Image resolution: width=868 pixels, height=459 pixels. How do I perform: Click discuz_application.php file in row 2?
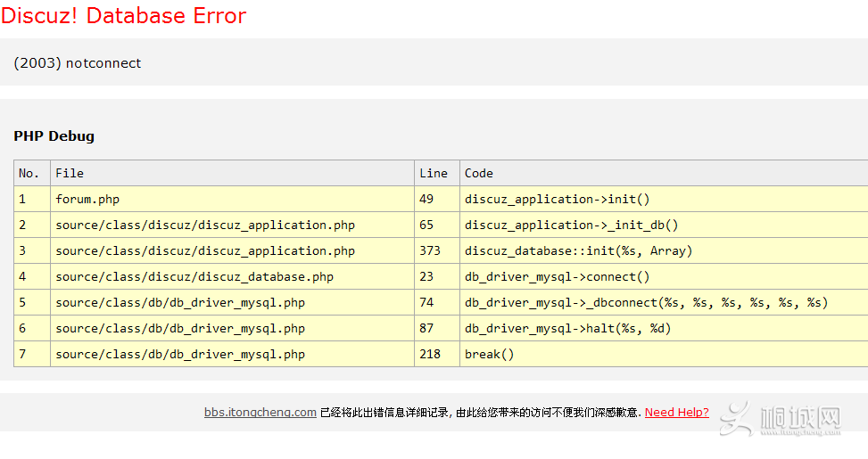pos(233,225)
